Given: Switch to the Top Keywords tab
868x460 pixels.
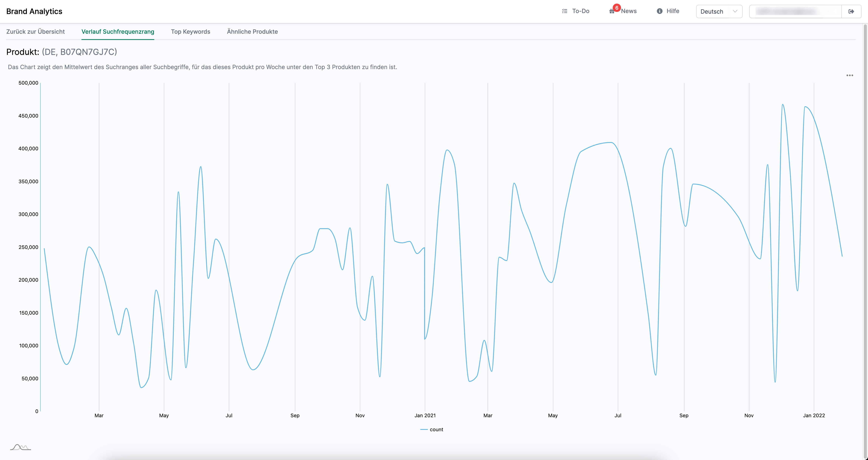Looking at the screenshot, I should (x=190, y=32).
